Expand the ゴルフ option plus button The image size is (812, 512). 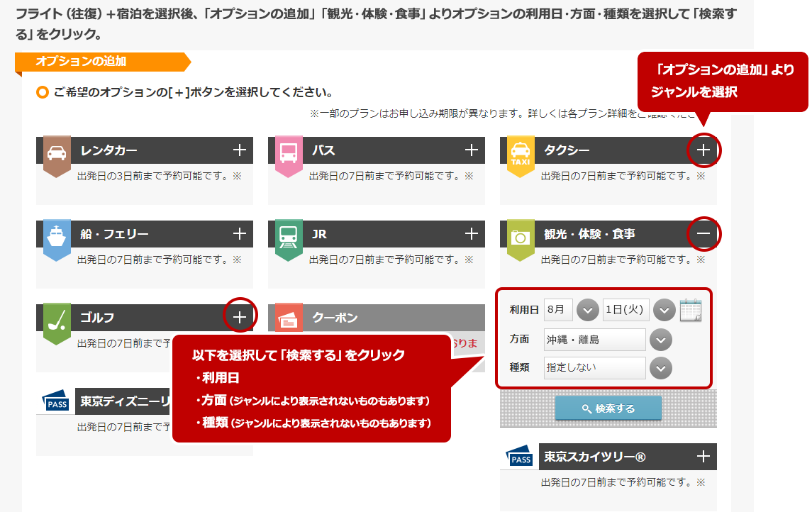point(240,318)
